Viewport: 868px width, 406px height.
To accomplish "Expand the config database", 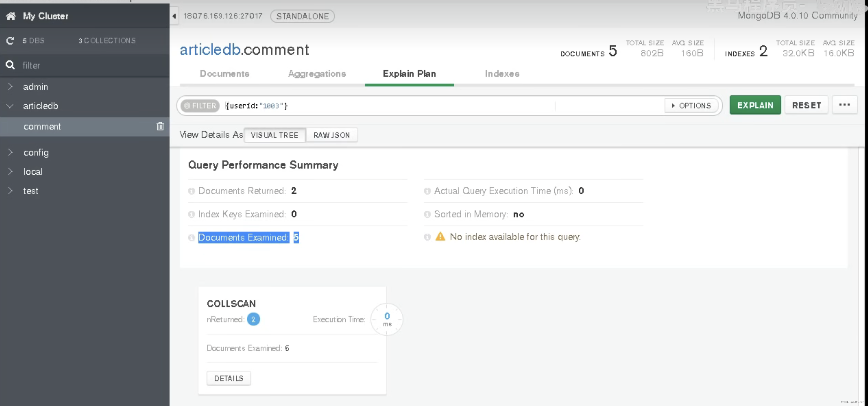I will point(10,153).
